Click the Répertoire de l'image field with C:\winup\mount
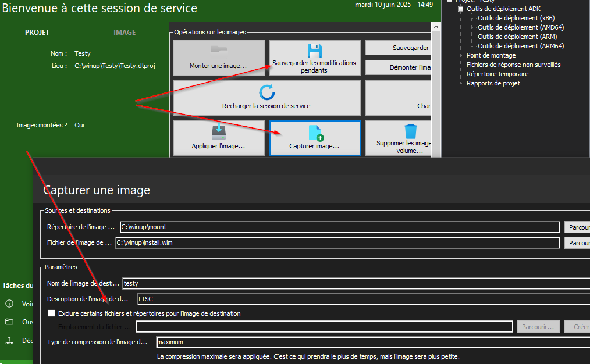The height and width of the screenshot is (364, 590). pyautogui.click(x=340, y=227)
